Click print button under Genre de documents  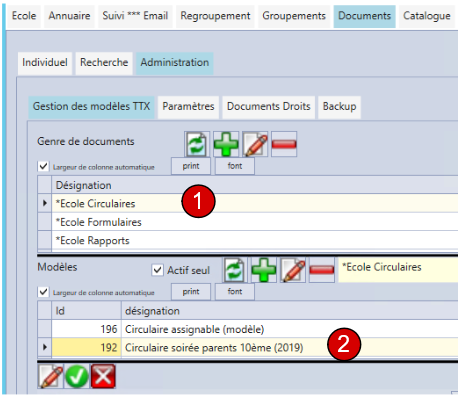coord(191,166)
